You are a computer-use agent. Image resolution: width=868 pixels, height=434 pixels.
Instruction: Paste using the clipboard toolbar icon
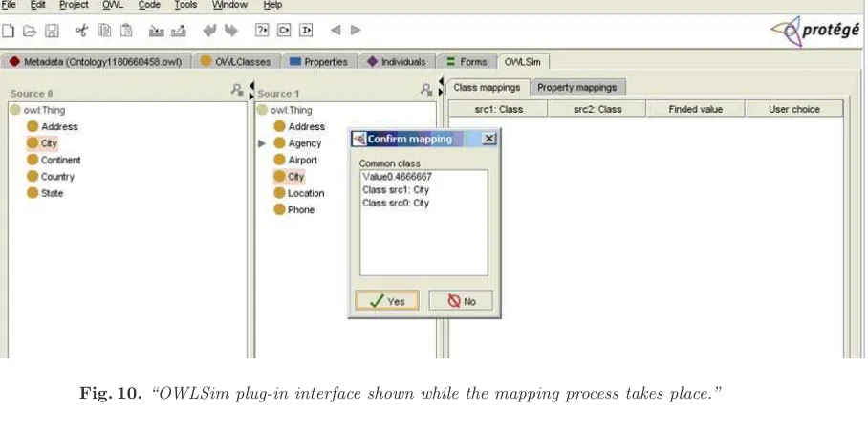[127, 31]
